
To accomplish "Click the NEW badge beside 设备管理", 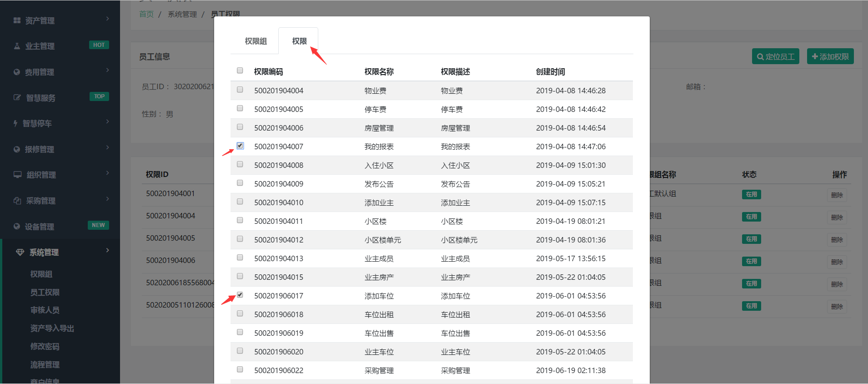I will click(98, 225).
